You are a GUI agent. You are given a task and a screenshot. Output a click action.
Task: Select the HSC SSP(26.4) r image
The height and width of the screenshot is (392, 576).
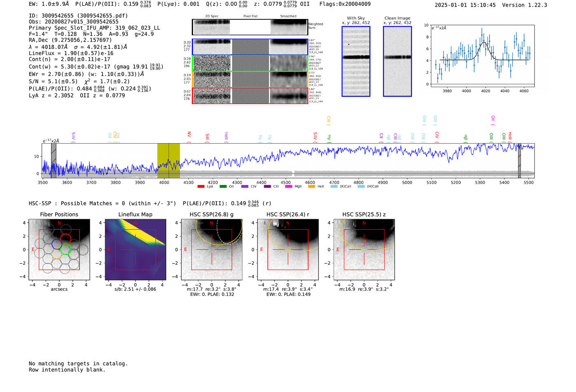tap(288, 250)
